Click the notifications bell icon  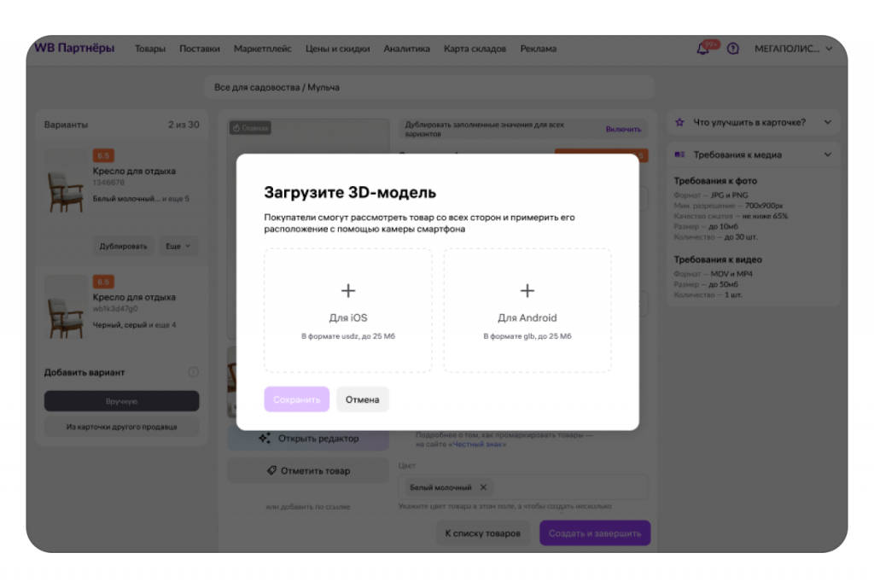pyautogui.click(x=703, y=49)
